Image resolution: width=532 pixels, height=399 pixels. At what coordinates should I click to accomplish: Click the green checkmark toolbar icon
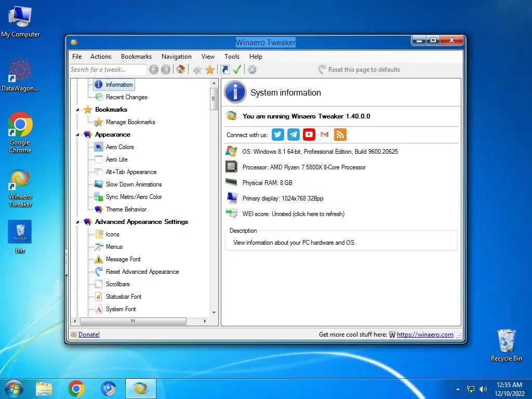237,70
